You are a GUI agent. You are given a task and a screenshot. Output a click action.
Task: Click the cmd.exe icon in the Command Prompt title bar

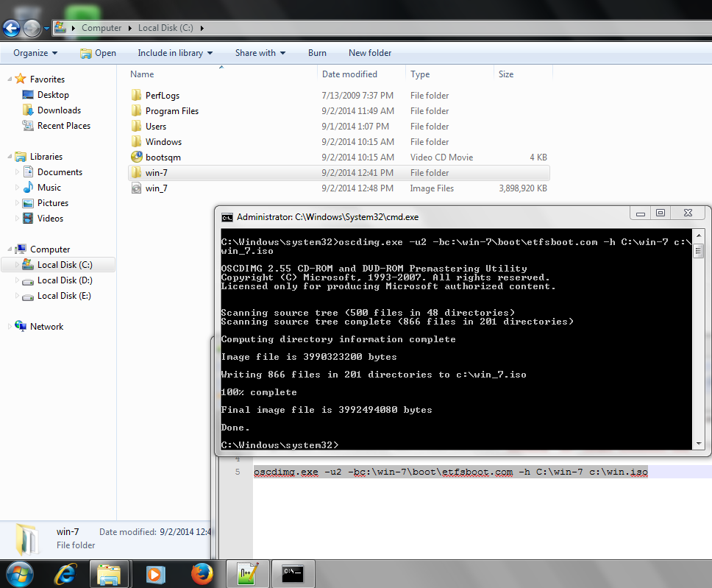pyautogui.click(x=224, y=216)
